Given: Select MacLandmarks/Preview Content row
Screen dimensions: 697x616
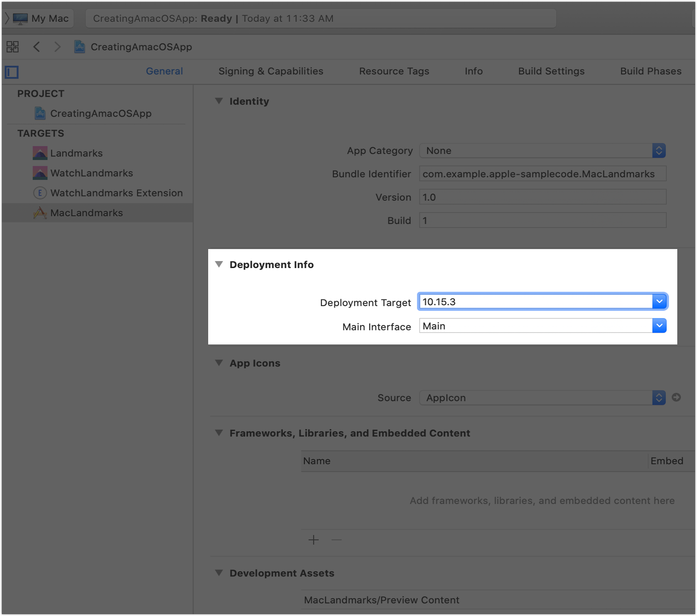Looking at the screenshot, I should tap(498, 600).
